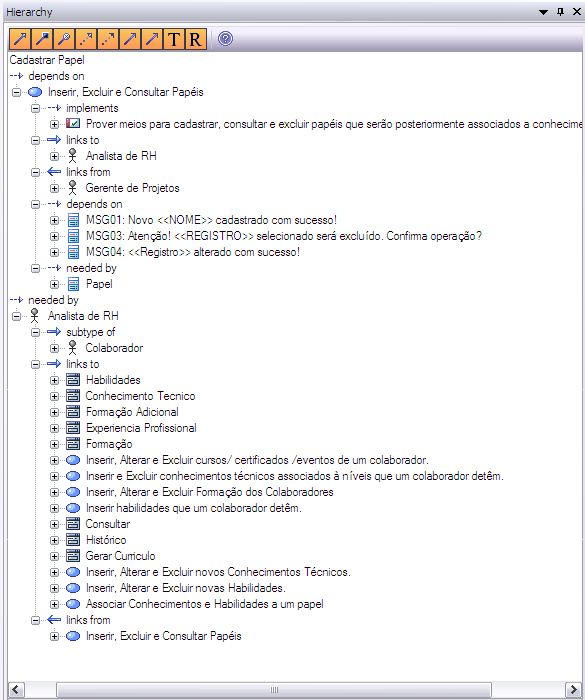Collapse the Inserir, Excluir e Consultar Papéis node
This screenshot has height=700, width=585.
click(x=17, y=92)
